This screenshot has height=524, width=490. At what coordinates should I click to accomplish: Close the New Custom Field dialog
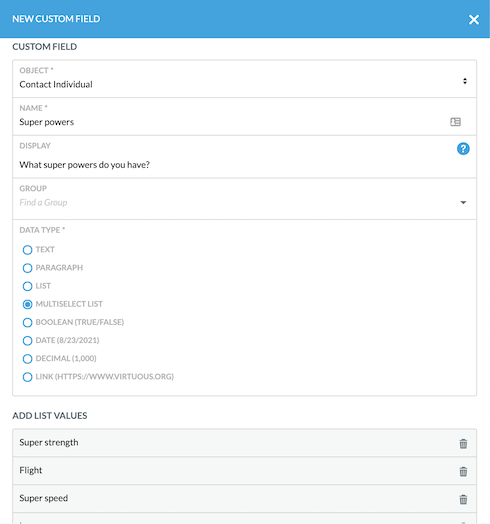tap(473, 20)
